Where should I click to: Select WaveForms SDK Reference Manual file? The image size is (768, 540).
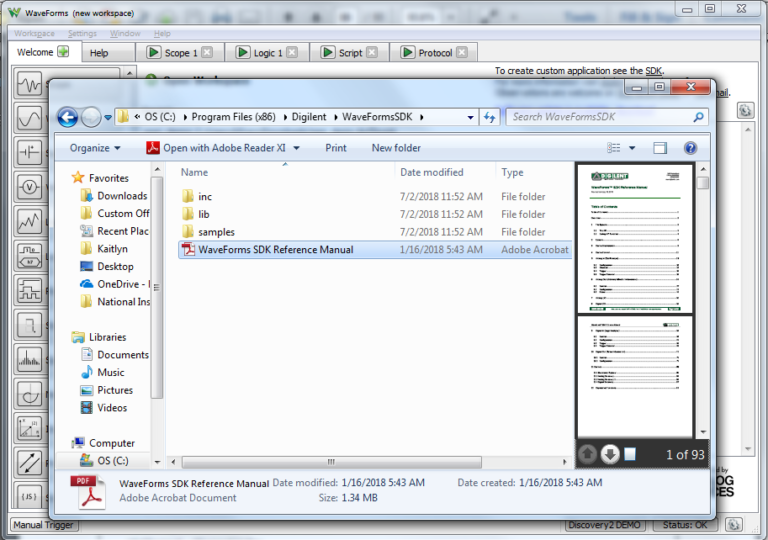(x=275, y=250)
